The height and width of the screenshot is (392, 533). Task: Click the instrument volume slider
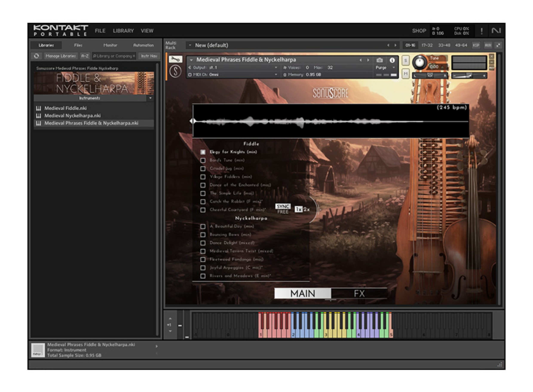tap(469, 76)
